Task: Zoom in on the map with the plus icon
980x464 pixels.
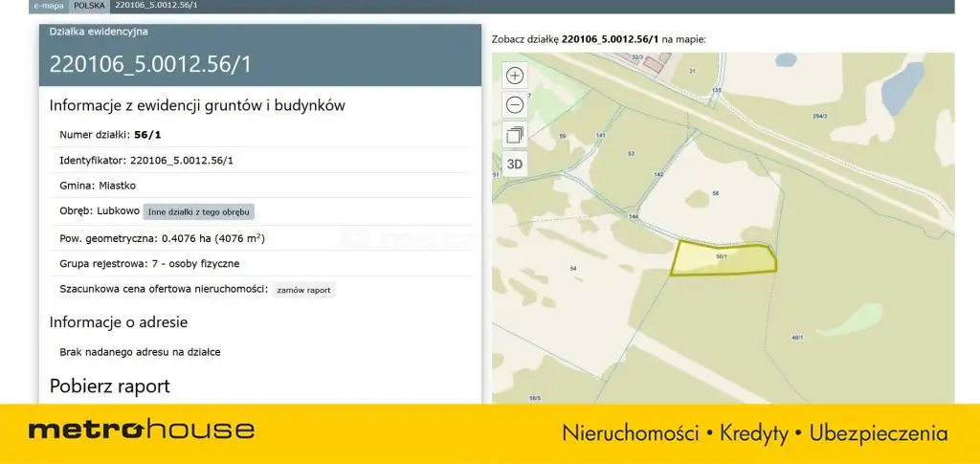Action: click(515, 76)
